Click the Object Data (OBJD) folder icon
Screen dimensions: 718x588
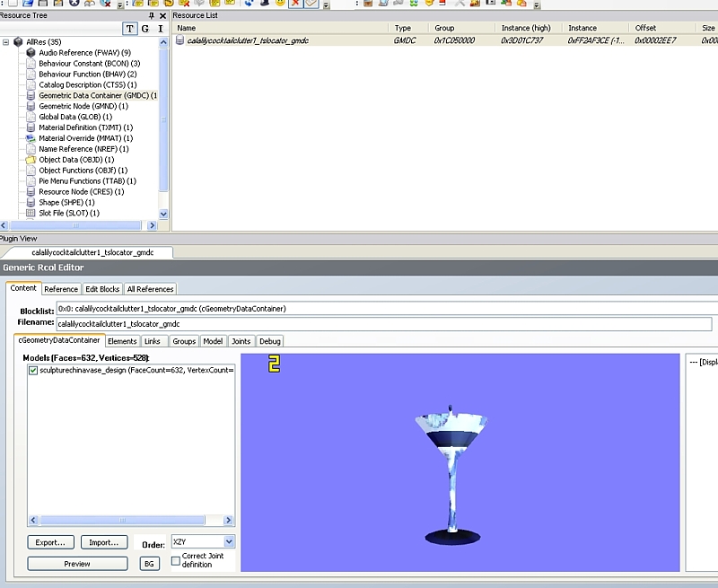tap(31, 160)
